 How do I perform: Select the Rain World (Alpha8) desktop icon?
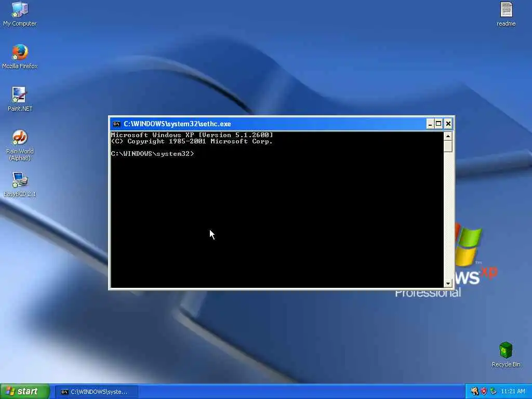point(20,145)
